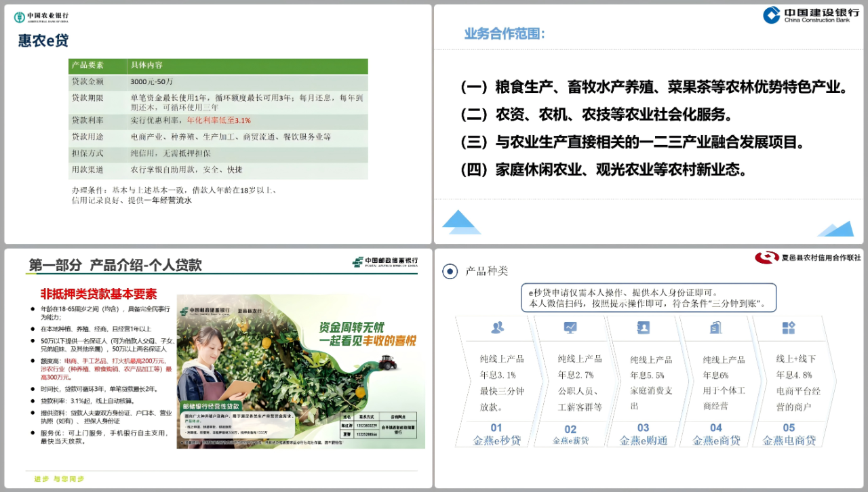Click the contact book icon above 金燕e购通
868x492 pixels.
tap(643, 328)
